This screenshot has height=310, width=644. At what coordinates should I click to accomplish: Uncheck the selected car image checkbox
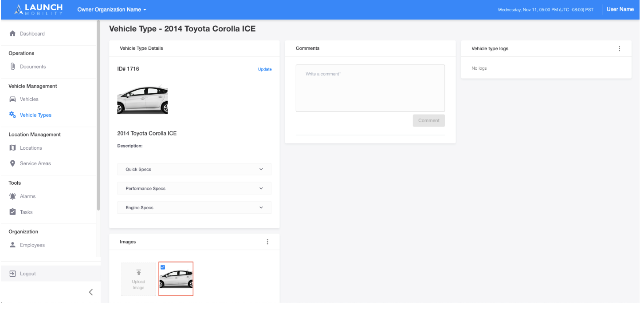tap(163, 267)
